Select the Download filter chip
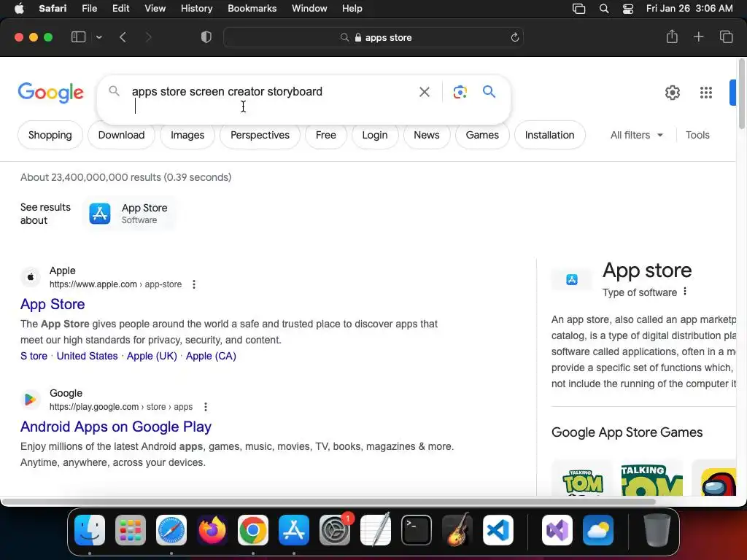The width and height of the screenshot is (747, 560). [121, 135]
